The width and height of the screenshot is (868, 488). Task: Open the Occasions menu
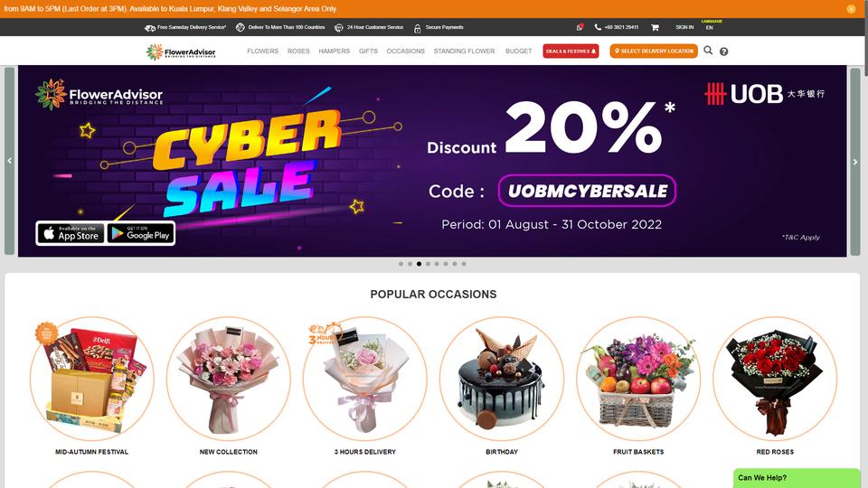click(x=406, y=51)
